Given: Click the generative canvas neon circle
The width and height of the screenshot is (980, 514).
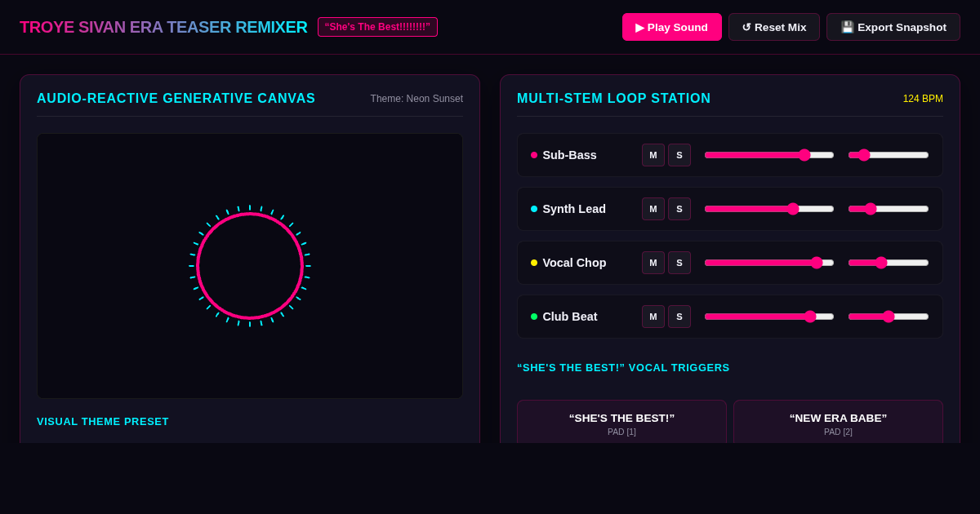Looking at the screenshot, I should pyautogui.click(x=250, y=266).
